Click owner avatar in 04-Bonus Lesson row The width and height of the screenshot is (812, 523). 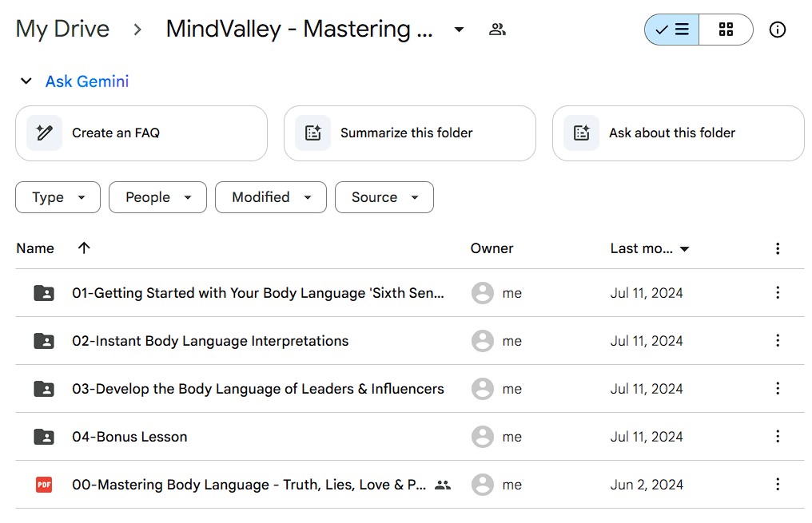coord(482,437)
